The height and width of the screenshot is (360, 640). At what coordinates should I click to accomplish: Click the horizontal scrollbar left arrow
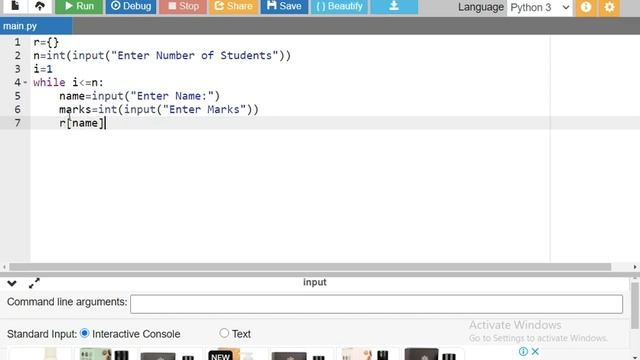point(4,267)
